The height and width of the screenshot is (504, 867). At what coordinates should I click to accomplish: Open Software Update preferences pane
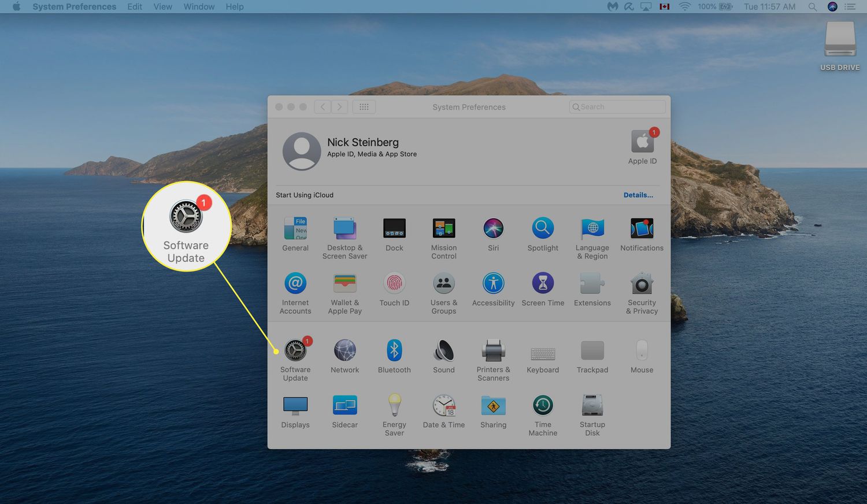[295, 350]
